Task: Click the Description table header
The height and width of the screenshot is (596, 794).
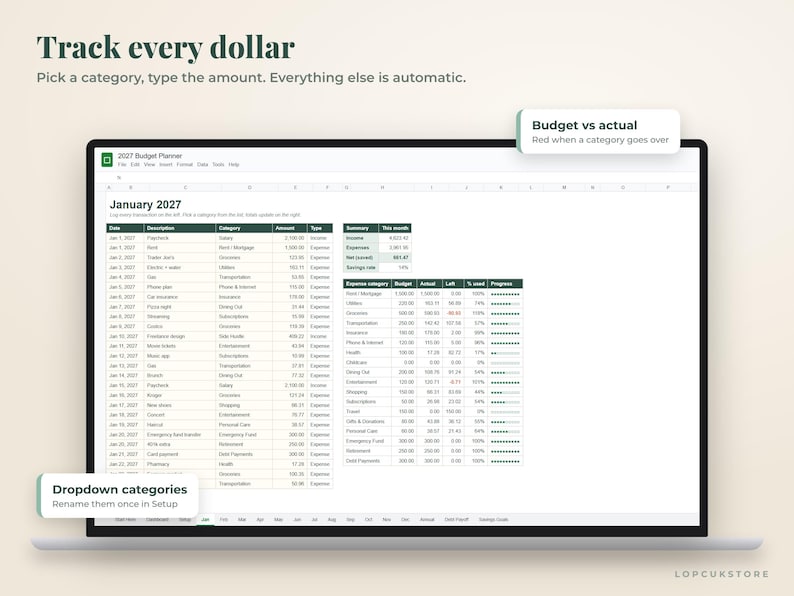Action: coord(180,228)
